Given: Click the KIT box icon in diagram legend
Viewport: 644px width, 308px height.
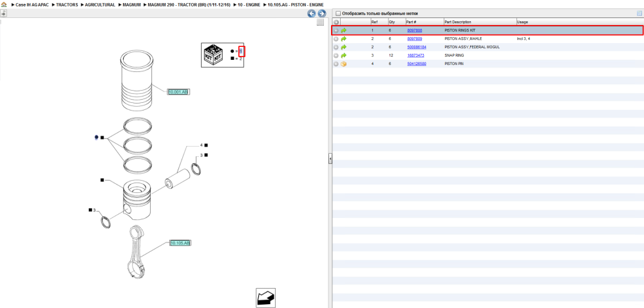Looking at the screenshot, I should click(213, 55).
